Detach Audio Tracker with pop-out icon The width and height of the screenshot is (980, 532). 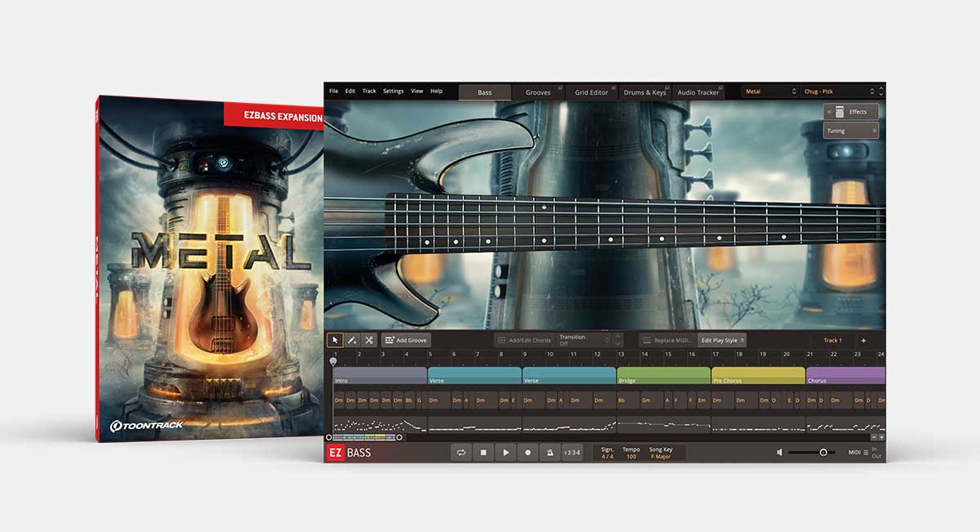point(719,87)
